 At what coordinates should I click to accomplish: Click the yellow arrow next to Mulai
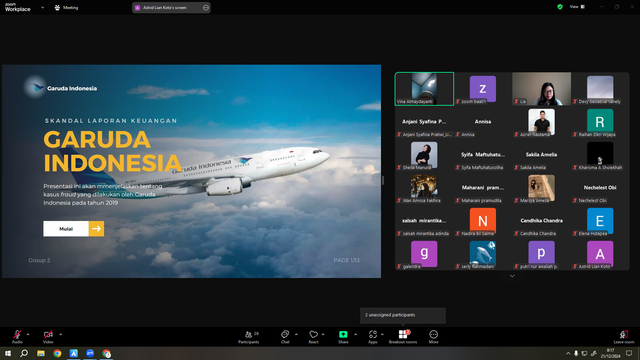(x=96, y=229)
